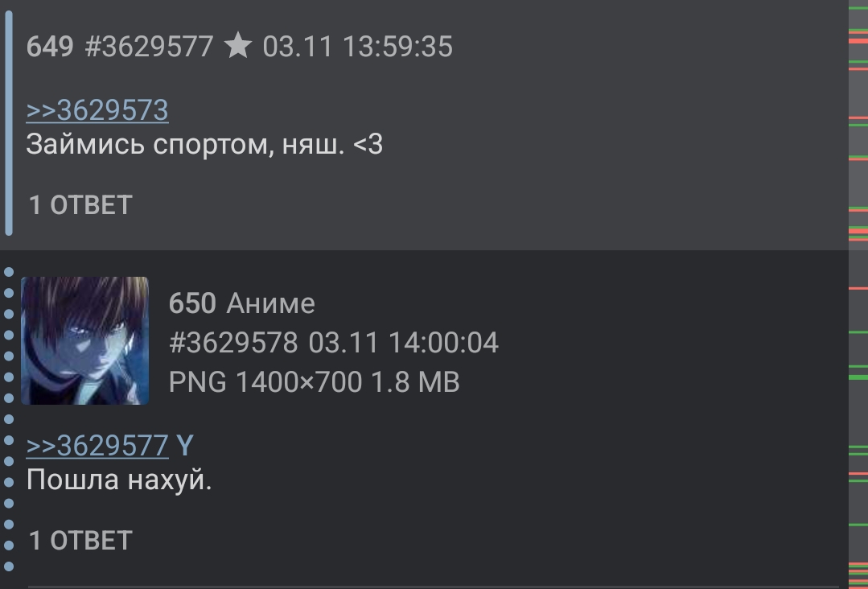Click the Y marker next to >>3629577

[x=185, y=446]
